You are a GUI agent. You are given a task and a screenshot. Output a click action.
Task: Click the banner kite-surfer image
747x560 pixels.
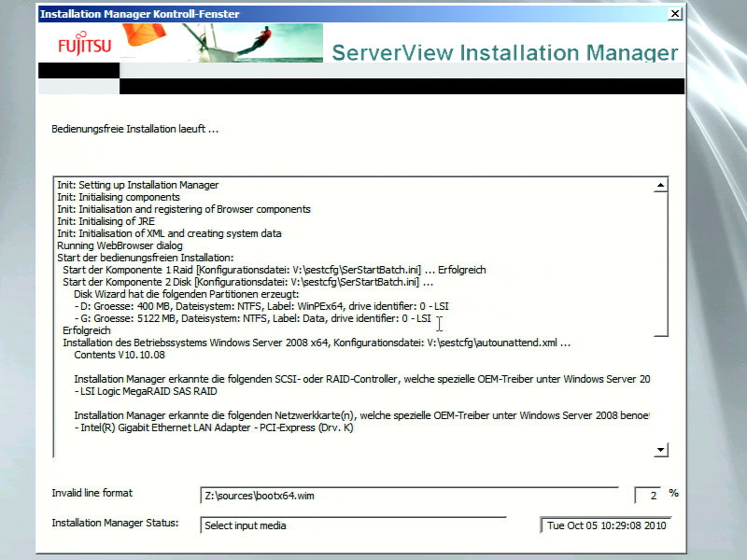(x=221, y=43)
